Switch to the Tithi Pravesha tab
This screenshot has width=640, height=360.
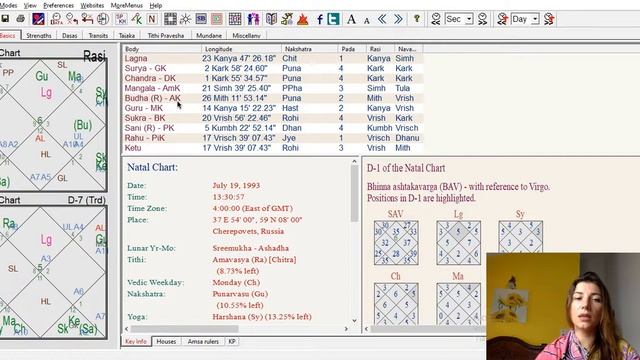point(166,36)
